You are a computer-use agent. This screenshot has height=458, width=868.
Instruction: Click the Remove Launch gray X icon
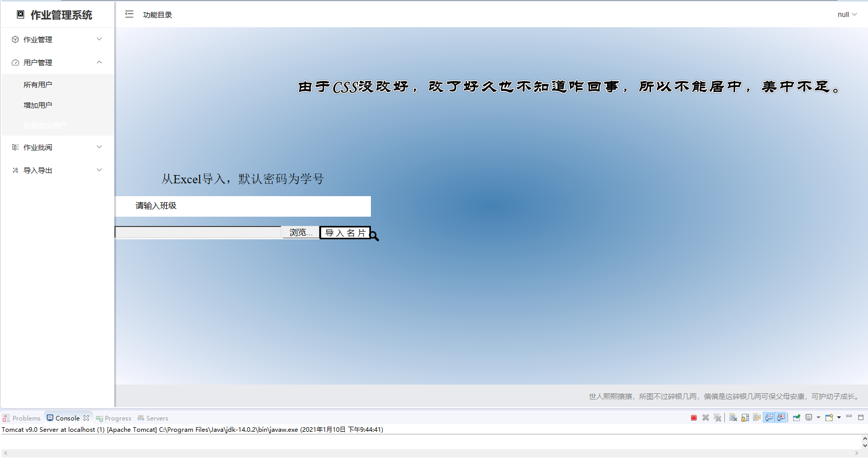coord(705,417)
